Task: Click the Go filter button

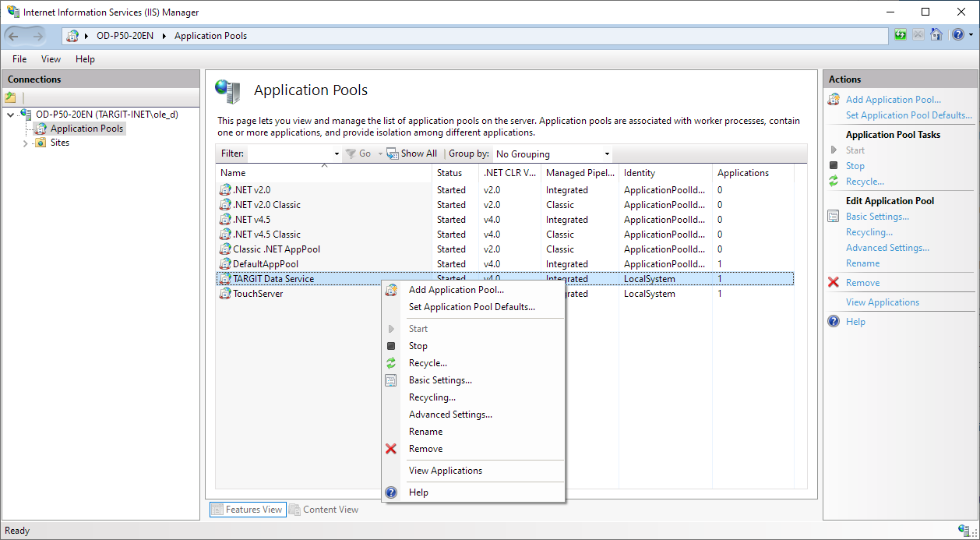Action: (x=358, y=154)
